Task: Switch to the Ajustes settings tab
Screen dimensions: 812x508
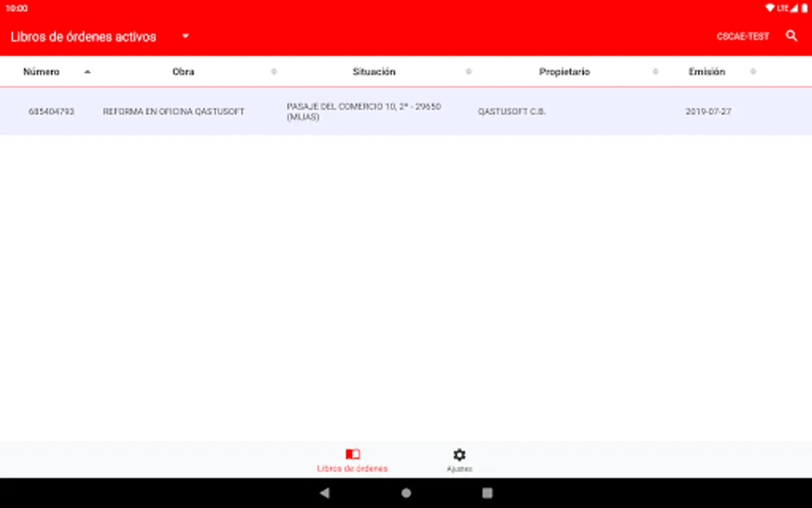Action: tap(460, 460)
